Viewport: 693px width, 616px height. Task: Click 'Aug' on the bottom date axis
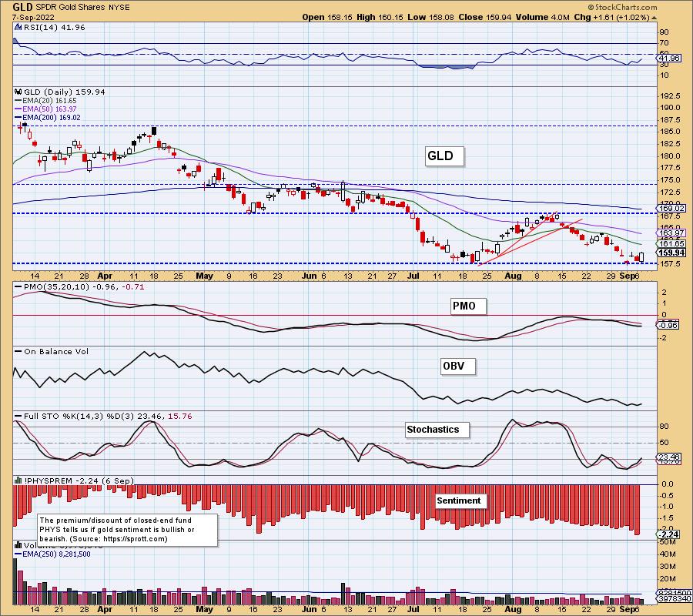(513, 609)
